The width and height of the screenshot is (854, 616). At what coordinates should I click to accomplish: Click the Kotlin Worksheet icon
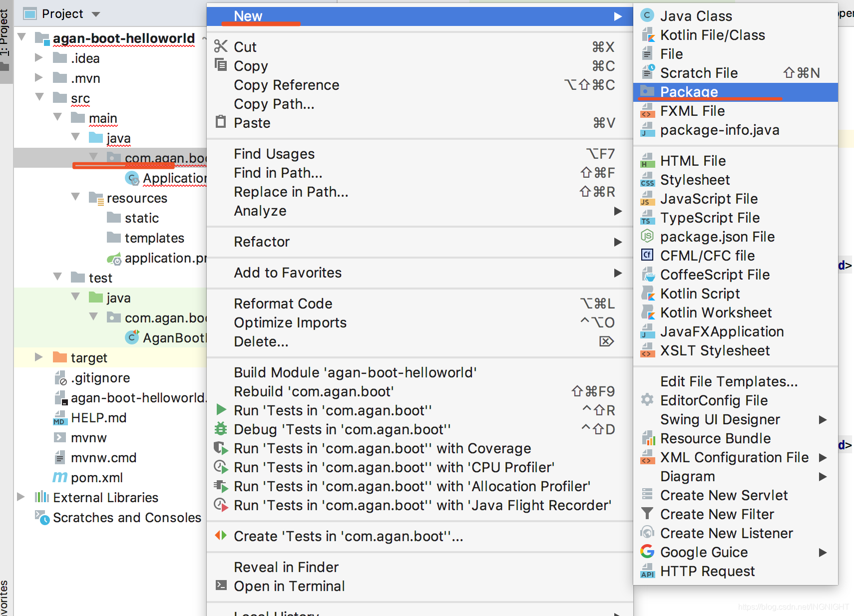coord(647,312)
